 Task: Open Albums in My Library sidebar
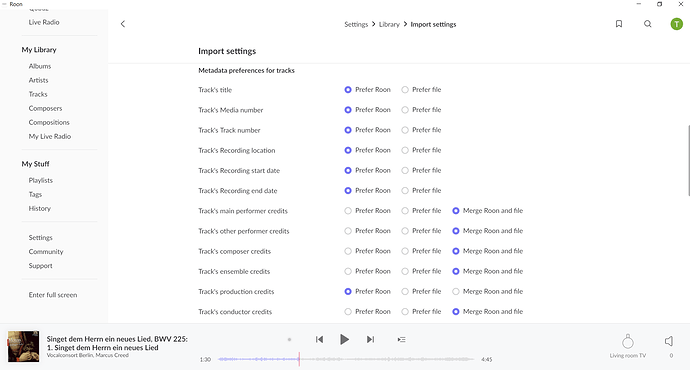click(x=40, y=66)
